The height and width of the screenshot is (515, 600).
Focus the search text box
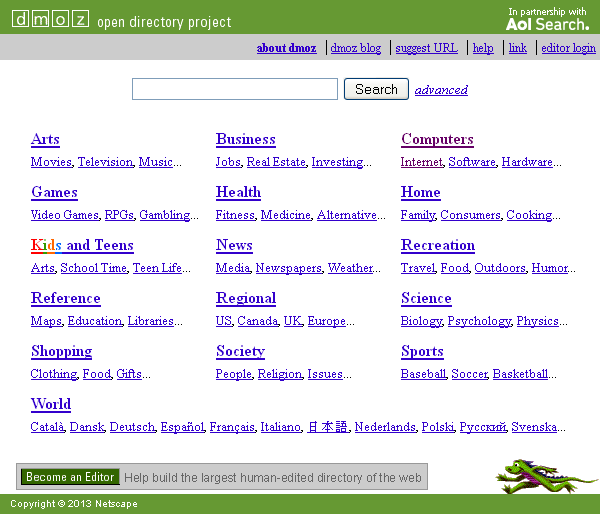coord(235,89)
